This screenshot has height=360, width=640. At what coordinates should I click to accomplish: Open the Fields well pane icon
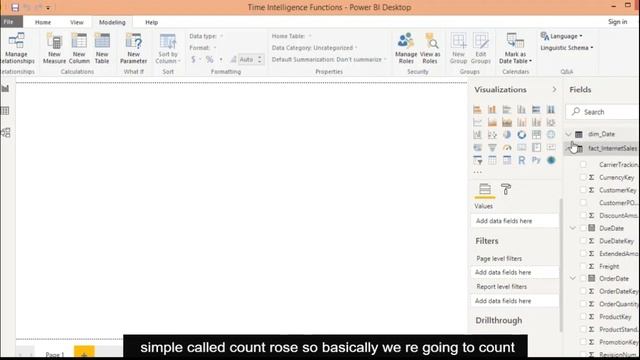pos(485,189)
